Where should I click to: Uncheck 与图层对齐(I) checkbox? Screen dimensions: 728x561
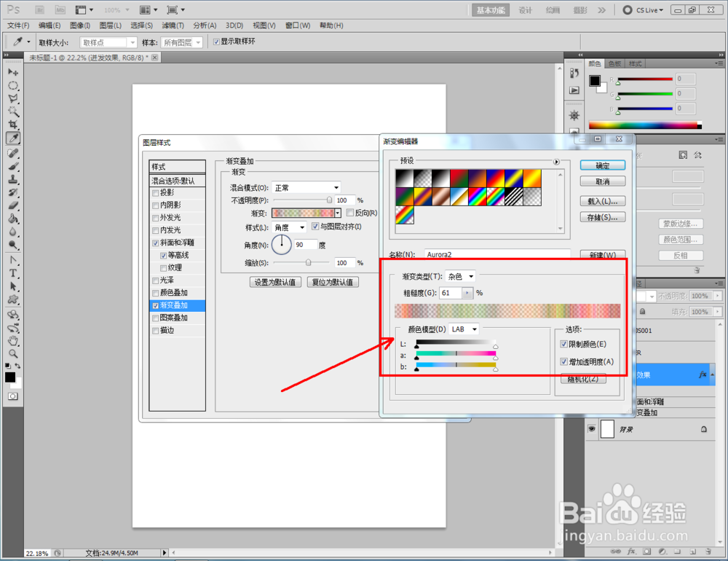click(x=315, y=227)
